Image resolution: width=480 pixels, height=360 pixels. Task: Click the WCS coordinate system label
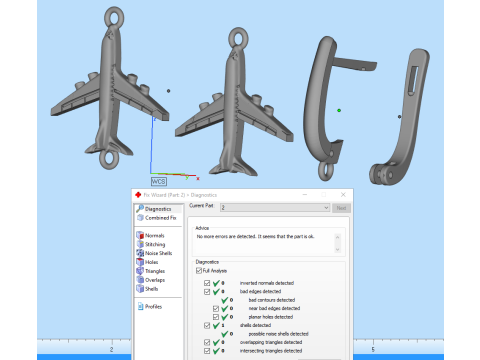click(x=158, y=182)
